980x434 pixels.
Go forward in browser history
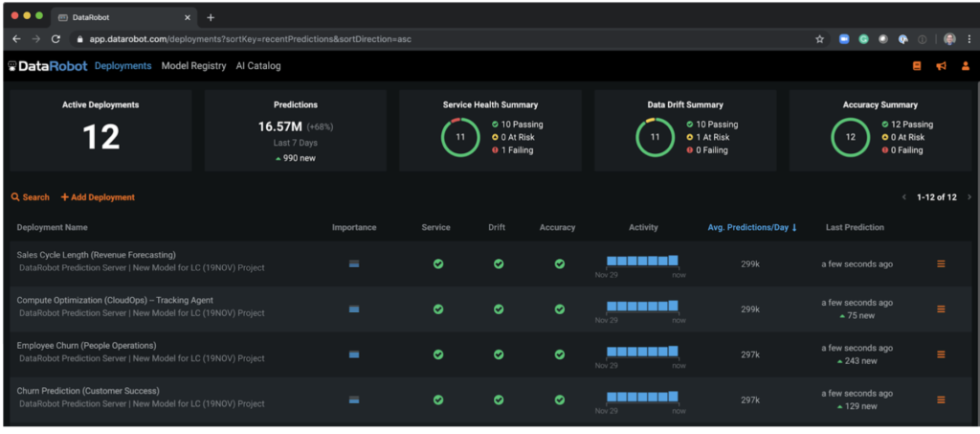(x=36, y=38)
